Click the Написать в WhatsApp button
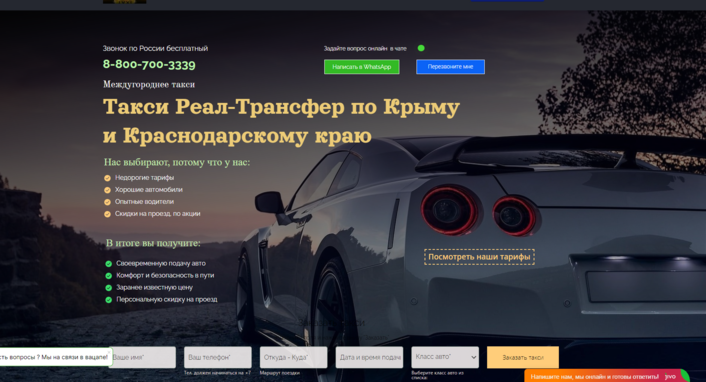The image size is (706, 382). [x=362, y=67]
